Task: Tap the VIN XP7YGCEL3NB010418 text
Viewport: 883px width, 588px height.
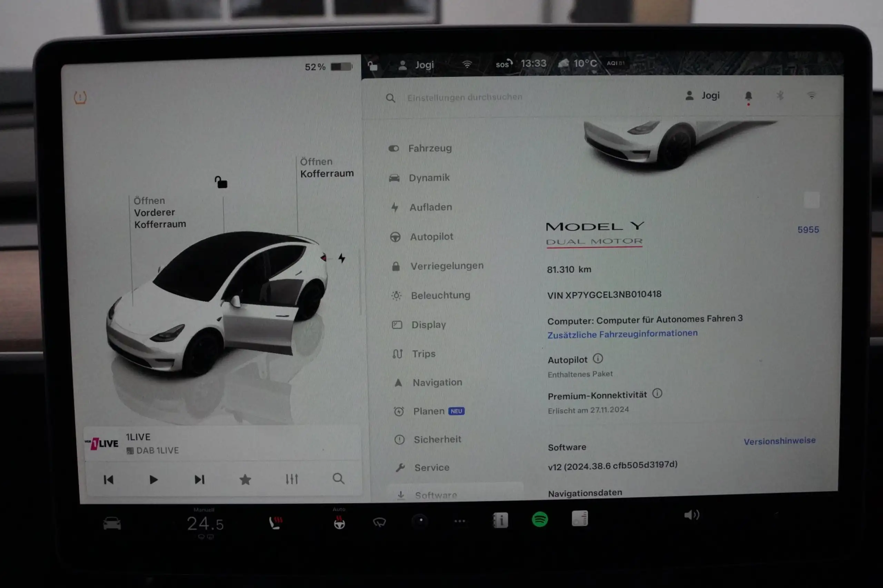Action: (x=604, y=295)
